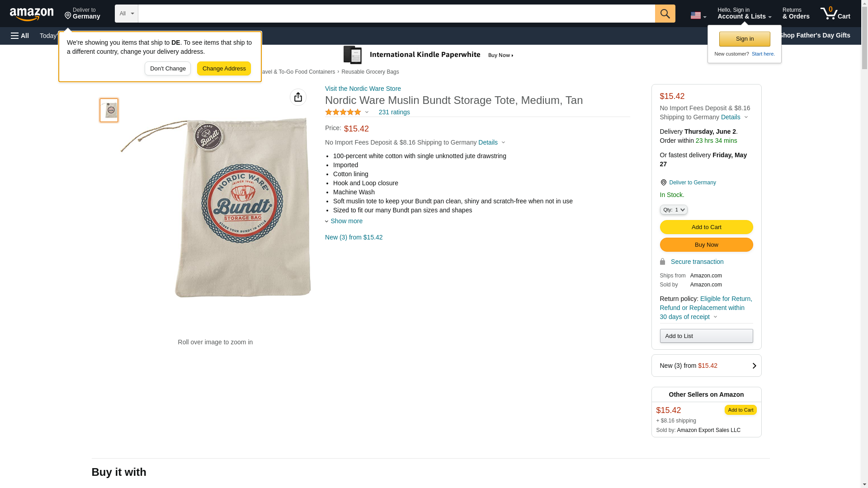Click the Deliver to Germany location link
Viewport: 868px width, 488px height.
[x=692, y=183]
